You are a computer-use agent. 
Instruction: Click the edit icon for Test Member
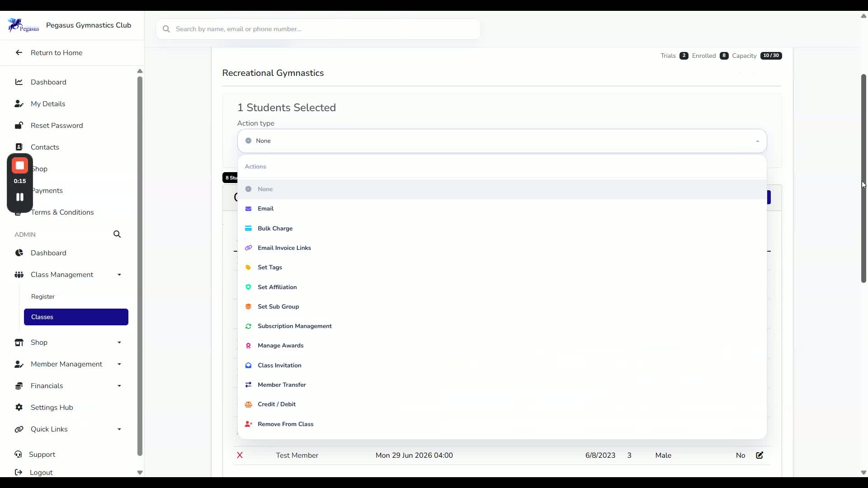(759, 455)
